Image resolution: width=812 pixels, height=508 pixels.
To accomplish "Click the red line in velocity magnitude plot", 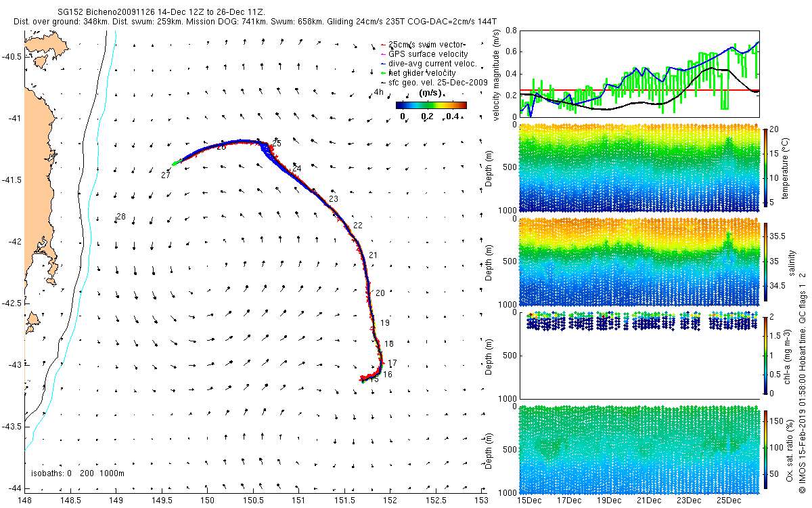I will (x=639, y=89).
